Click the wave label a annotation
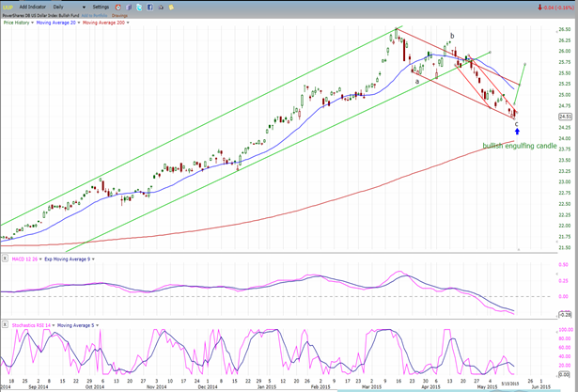This screenshot has width=578, height=392. [417, 82]
